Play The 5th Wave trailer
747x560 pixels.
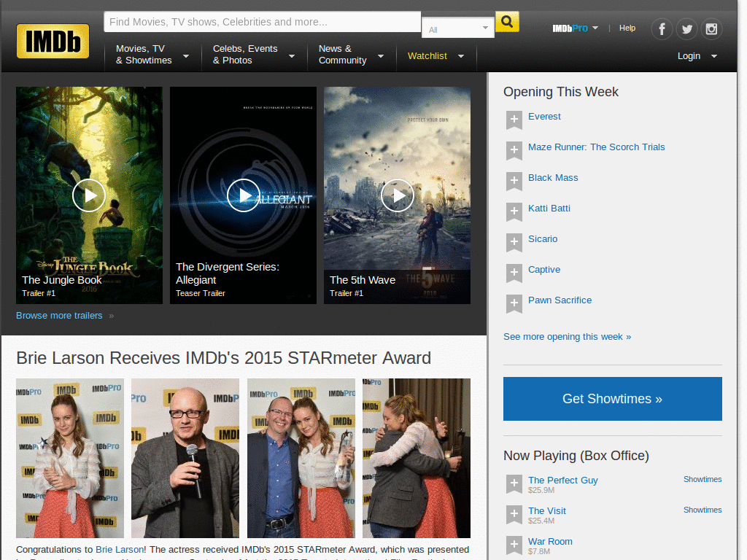(x=398, y=195)
